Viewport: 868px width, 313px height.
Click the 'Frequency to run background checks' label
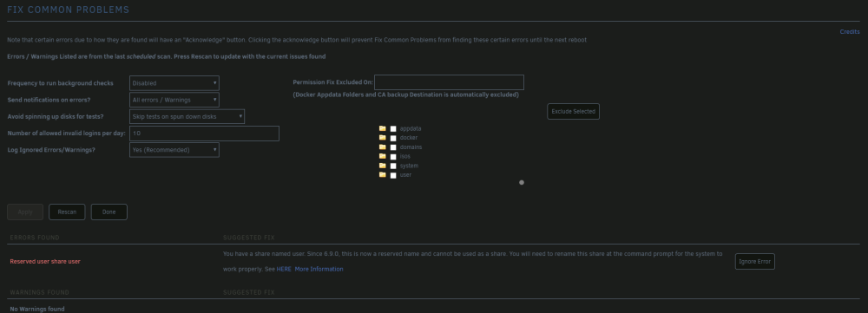click(x=61, y=83)
